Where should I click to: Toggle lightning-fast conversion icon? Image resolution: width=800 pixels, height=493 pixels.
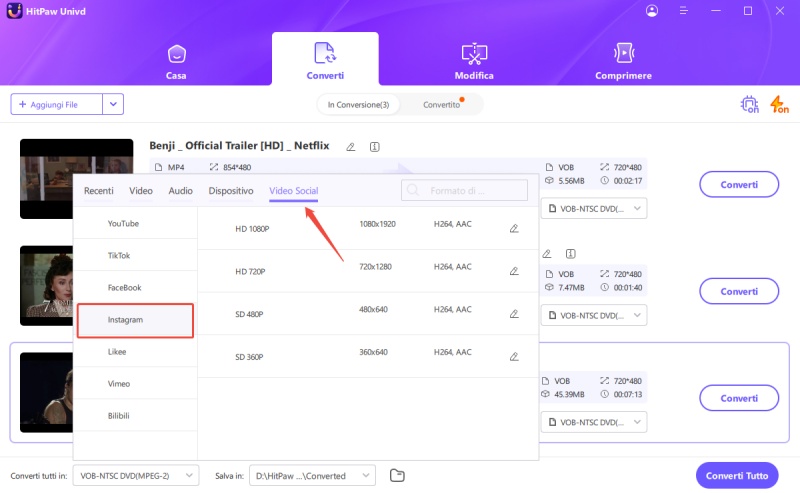(778, 104)
